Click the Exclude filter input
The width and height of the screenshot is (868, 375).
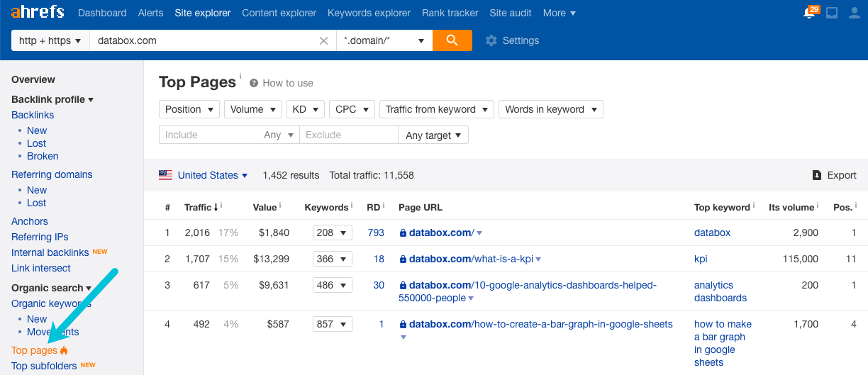(349, 135)
